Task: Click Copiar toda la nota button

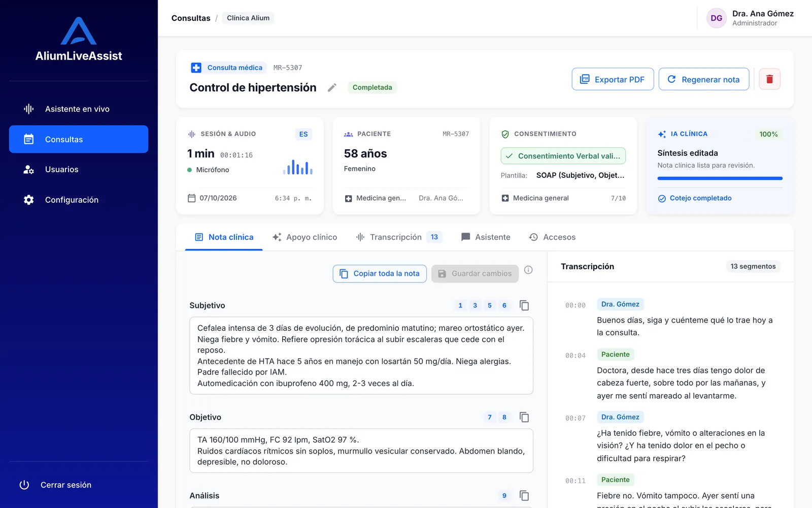Action: pyautogui.click(x=380, y=273)
